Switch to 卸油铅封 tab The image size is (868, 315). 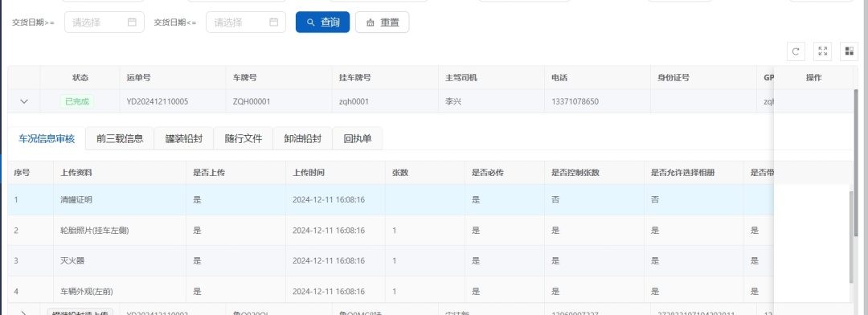302,139
